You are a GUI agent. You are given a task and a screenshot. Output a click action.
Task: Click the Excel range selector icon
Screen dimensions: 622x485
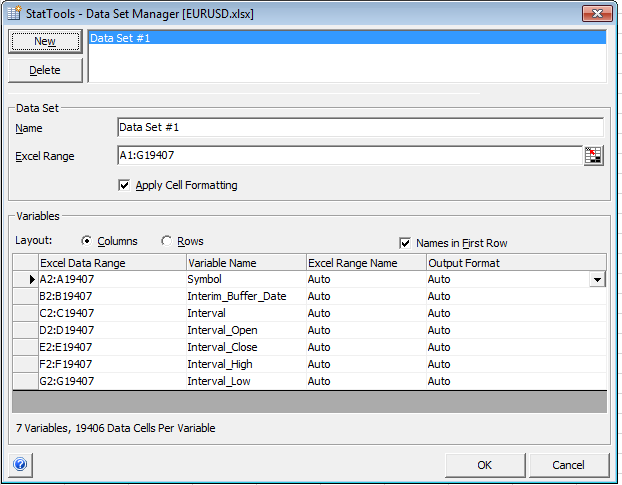click(x=593, y=155)
